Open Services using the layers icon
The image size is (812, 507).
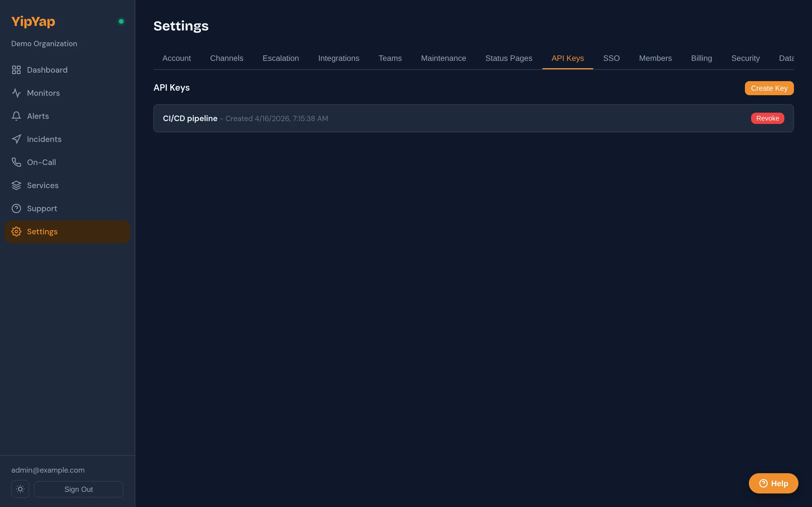coord(16,185)
